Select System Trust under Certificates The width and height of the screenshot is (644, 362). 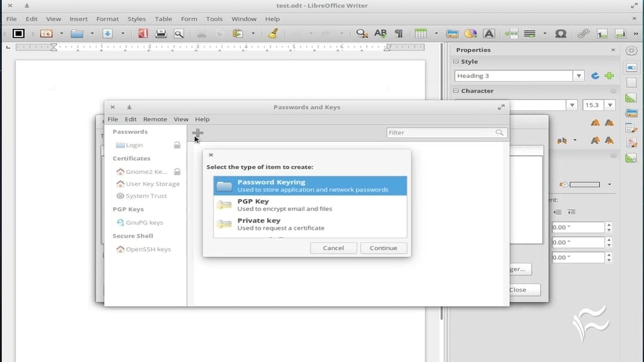pyautogui.click(x=146, y=196)
